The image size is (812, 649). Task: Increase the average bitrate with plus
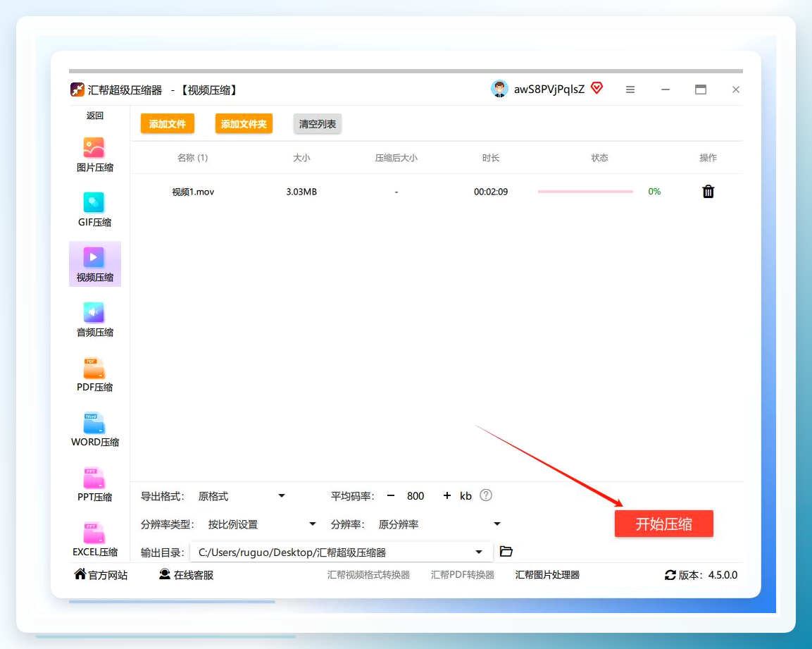click(x=447, y=495)
